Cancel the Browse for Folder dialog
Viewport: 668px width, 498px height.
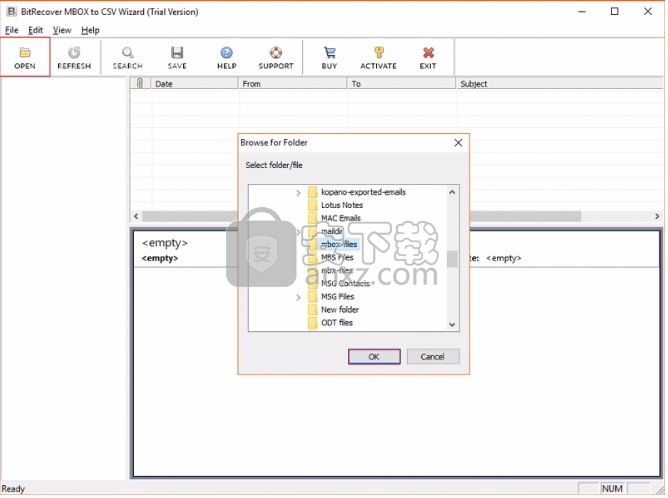point(433,357)
